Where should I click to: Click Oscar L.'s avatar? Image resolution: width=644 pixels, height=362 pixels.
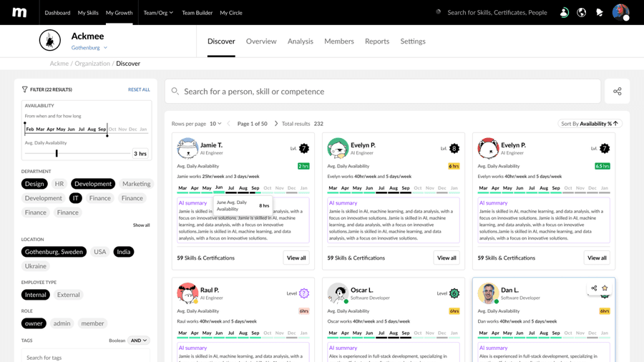[x=338, y=293]
